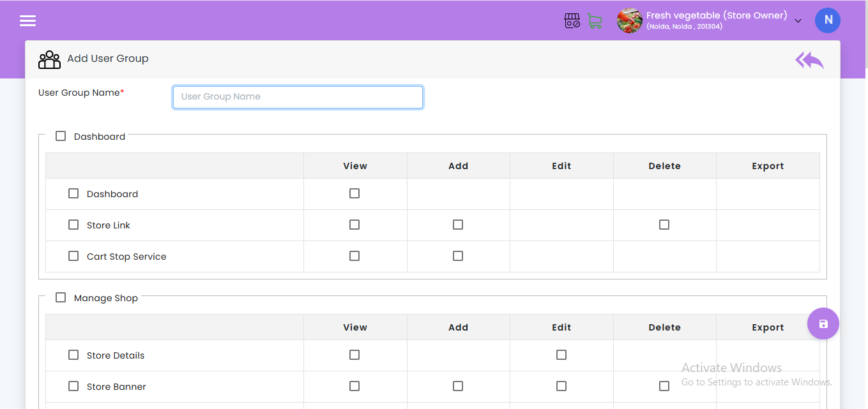Enable Add permission for Cart Stop Service

458,256
